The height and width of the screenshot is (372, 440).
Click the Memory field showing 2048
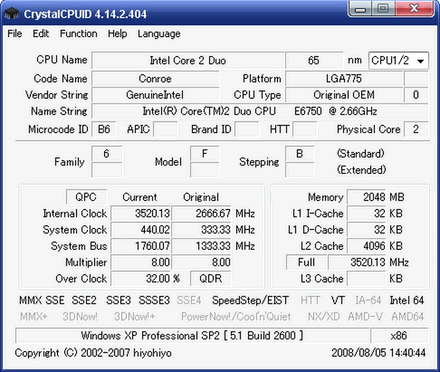[x=367, y=197]
